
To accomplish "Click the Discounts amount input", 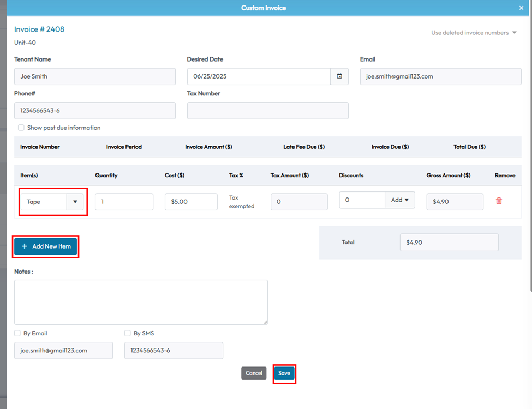I will (x=362, y=200).
